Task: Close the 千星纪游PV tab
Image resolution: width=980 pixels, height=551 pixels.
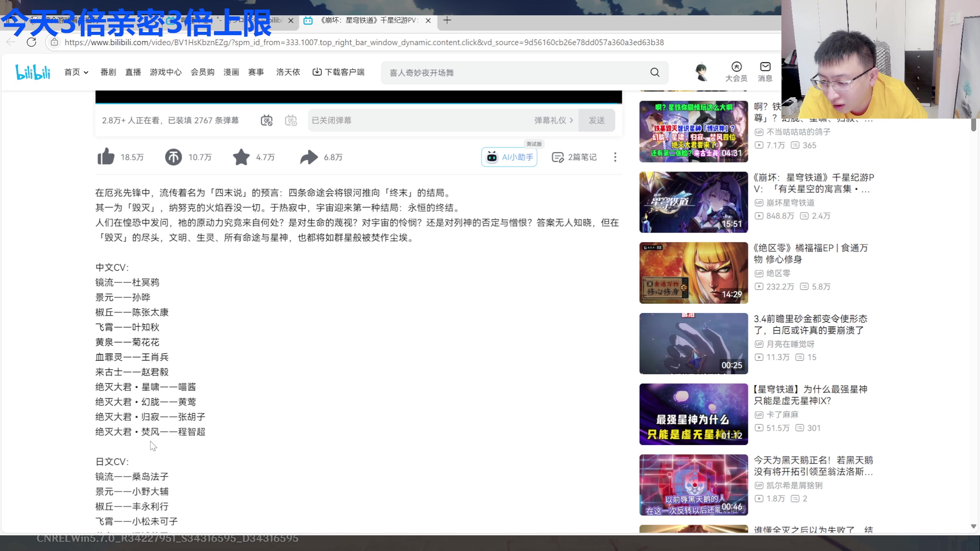Action: click(x=428, y=21)
